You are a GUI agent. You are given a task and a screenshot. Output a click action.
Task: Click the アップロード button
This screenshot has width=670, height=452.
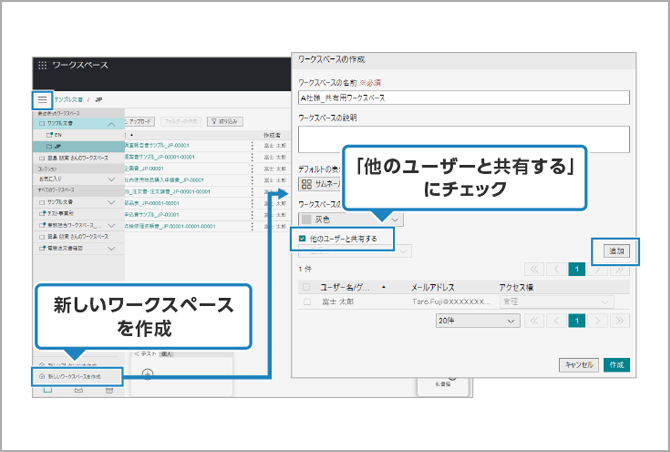140,121
